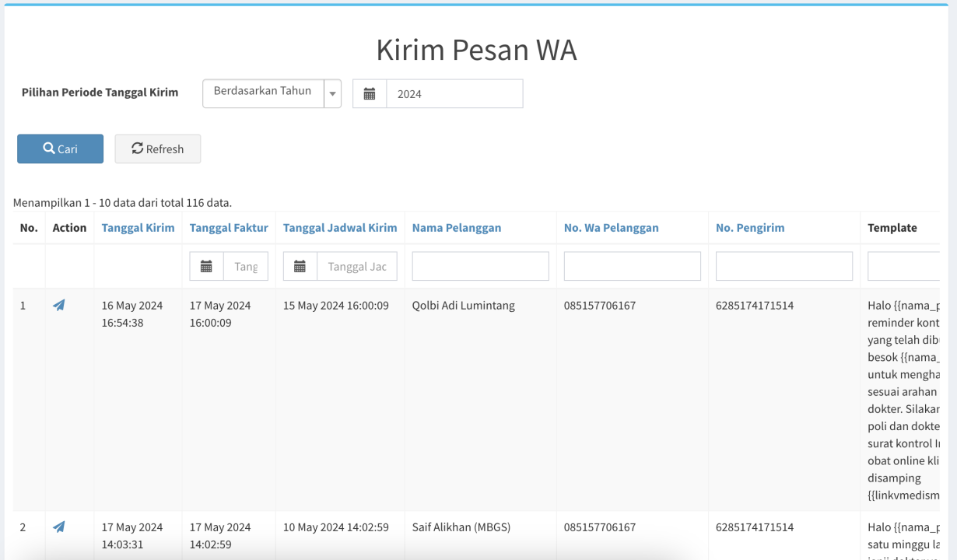This screenshot has width=957, height=560.
Task: Sort table by Tanggal Faktur column
Action: point(229,228)
